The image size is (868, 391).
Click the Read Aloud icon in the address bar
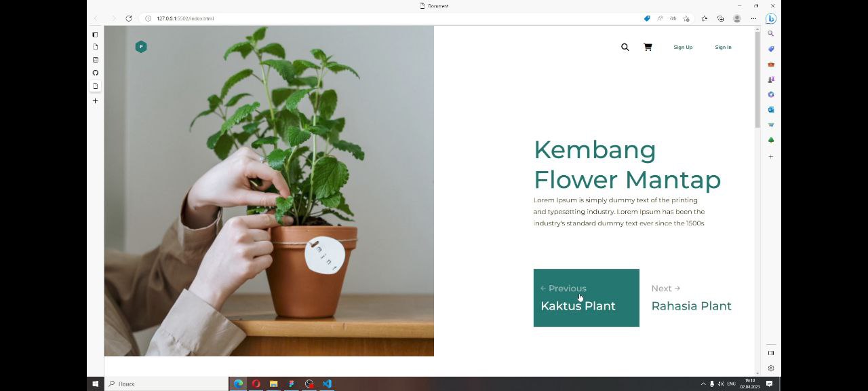point(660,18)
